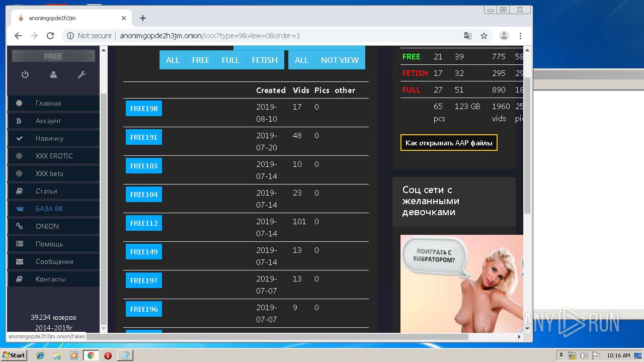Click the wrench settings icon in sidebar
This screenshot has width=644, height=362.
click(x=82, y=74)
